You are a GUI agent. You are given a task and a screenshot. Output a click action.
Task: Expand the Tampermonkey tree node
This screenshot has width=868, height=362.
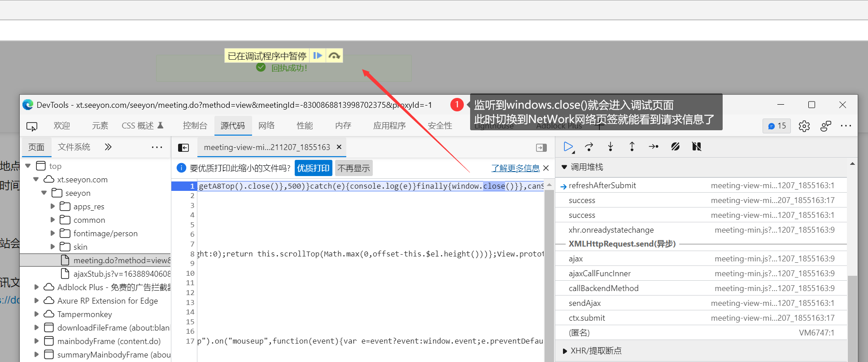click(36, 314)
